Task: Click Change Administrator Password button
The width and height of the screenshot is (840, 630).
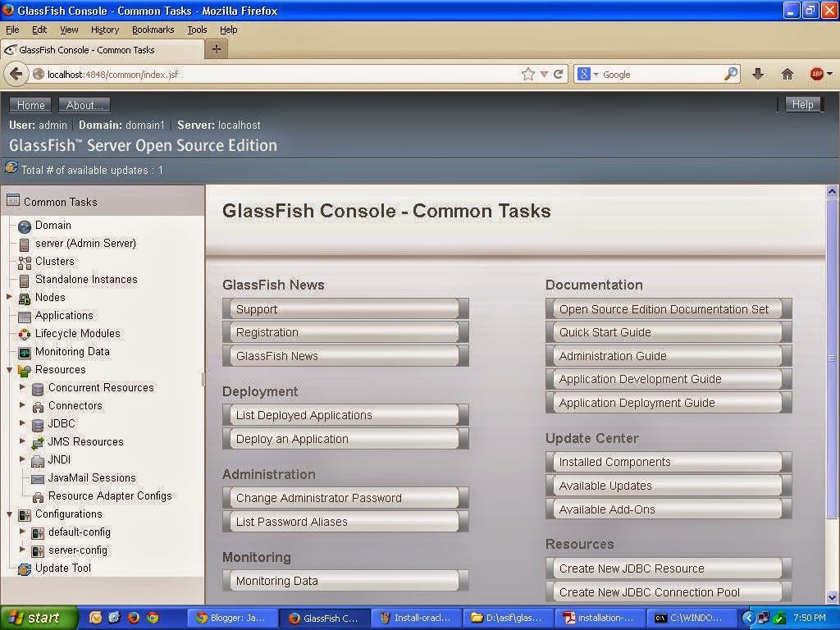Action: 345,498
